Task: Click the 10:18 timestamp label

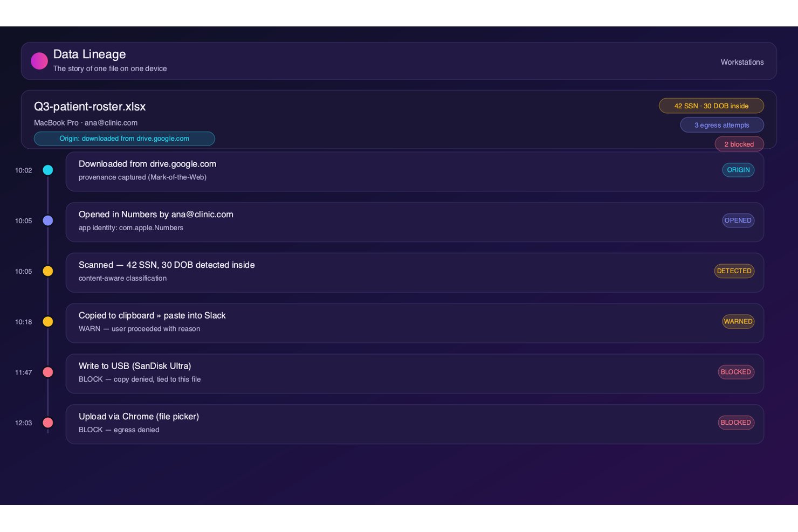Action: [24, 322]
